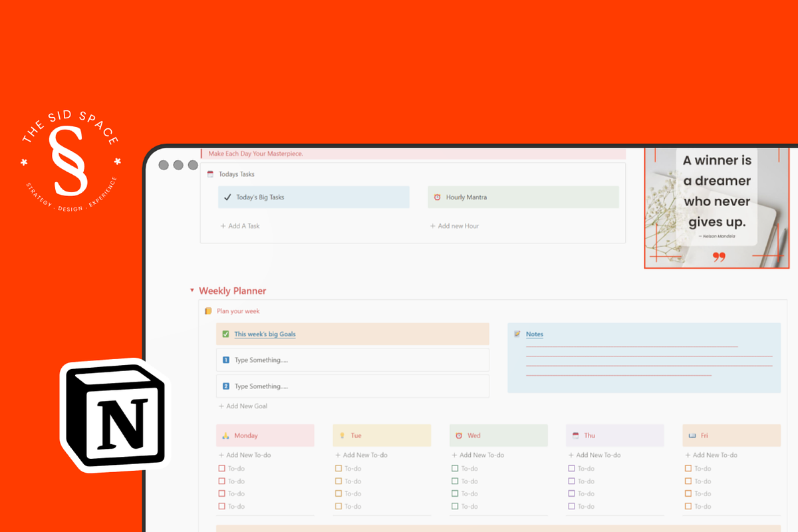798x532 pixels.
Task: Click the memo icon next to Notes
Action: click(517, 334)
